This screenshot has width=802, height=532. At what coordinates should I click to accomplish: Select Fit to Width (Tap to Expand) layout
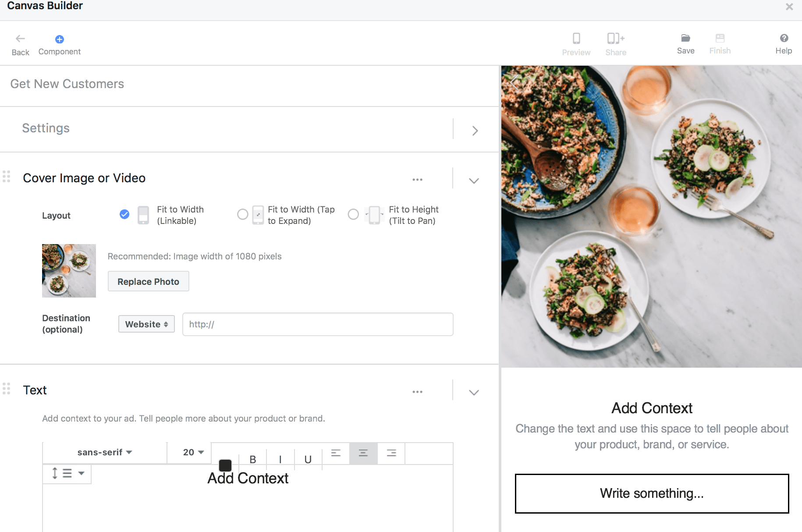point(242,214)
